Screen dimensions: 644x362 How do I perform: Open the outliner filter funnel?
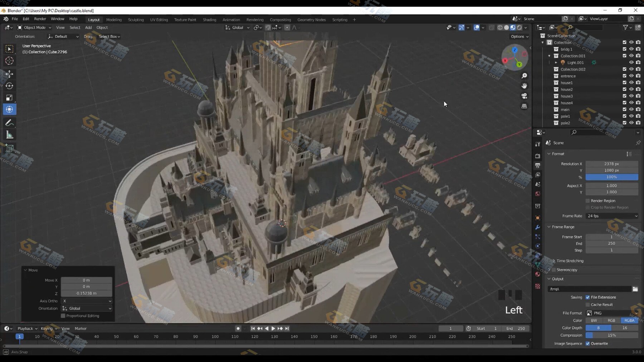625,28
